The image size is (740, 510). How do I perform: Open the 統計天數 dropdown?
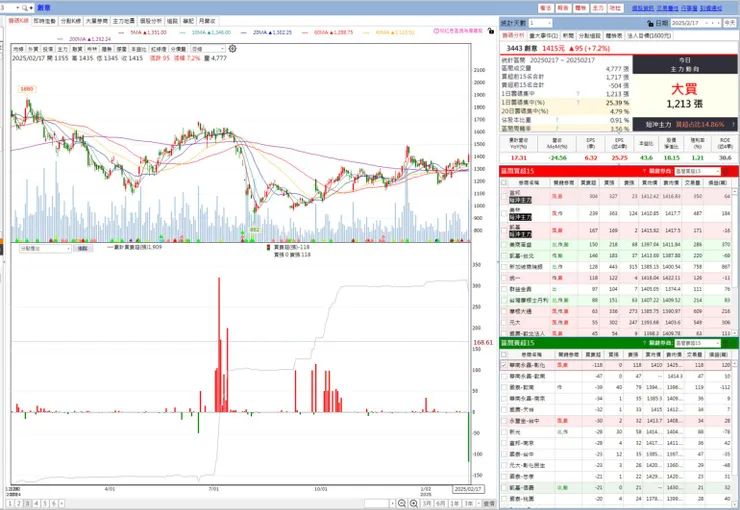click(540, 23)
